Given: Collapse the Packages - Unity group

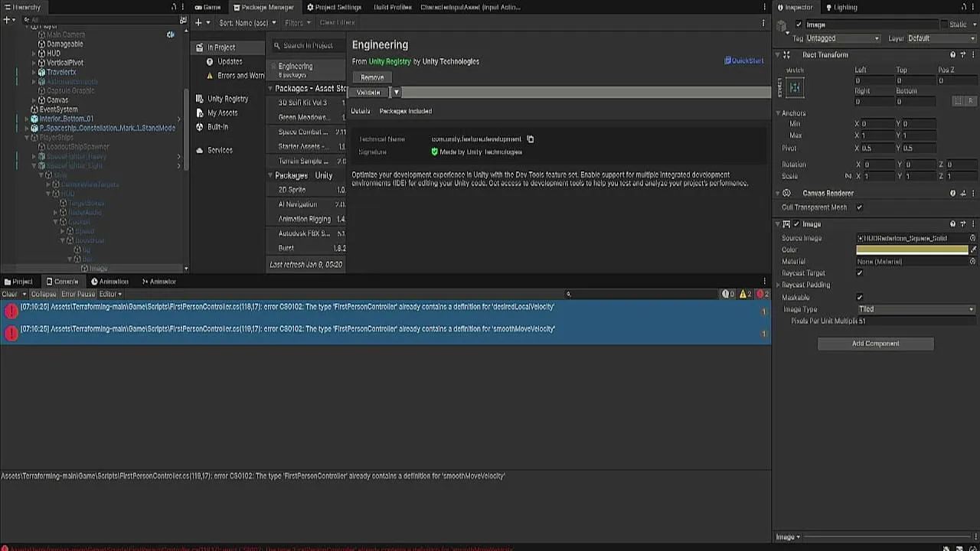Looking at the screenshot, I should point(271,176).
